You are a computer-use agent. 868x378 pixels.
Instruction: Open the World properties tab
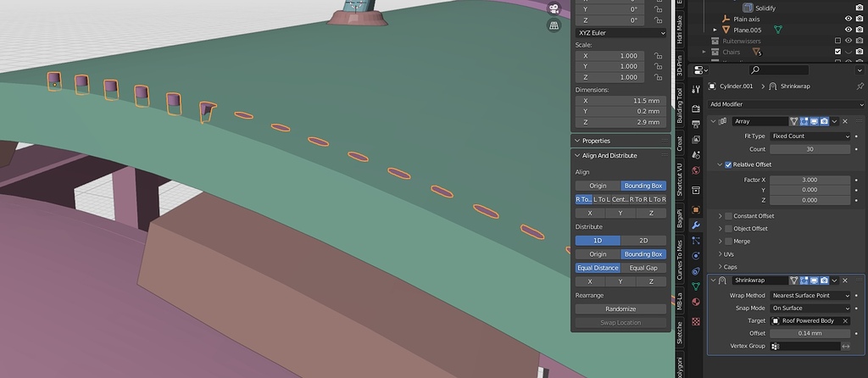pos(696,170)
